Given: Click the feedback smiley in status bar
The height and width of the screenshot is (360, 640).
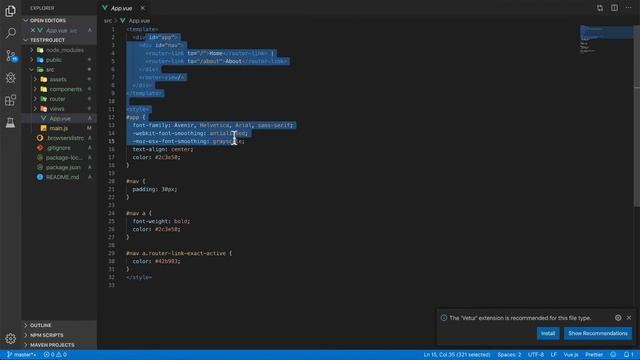Looking at the screenshot, I should click(613, 355).
